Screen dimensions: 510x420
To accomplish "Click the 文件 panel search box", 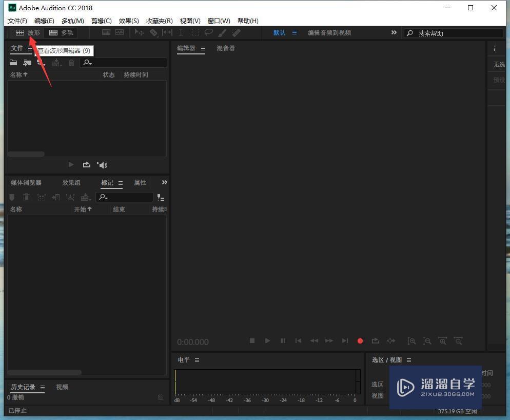I will click(x=123, y=63).
